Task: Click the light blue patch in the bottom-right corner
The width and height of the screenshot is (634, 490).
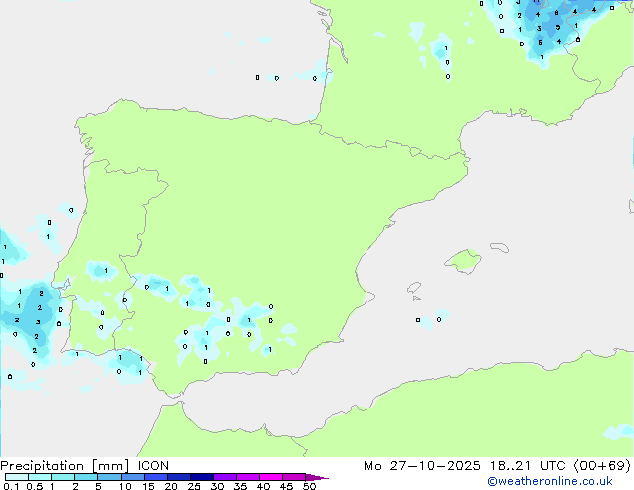Action: click(x=620, y=431)
